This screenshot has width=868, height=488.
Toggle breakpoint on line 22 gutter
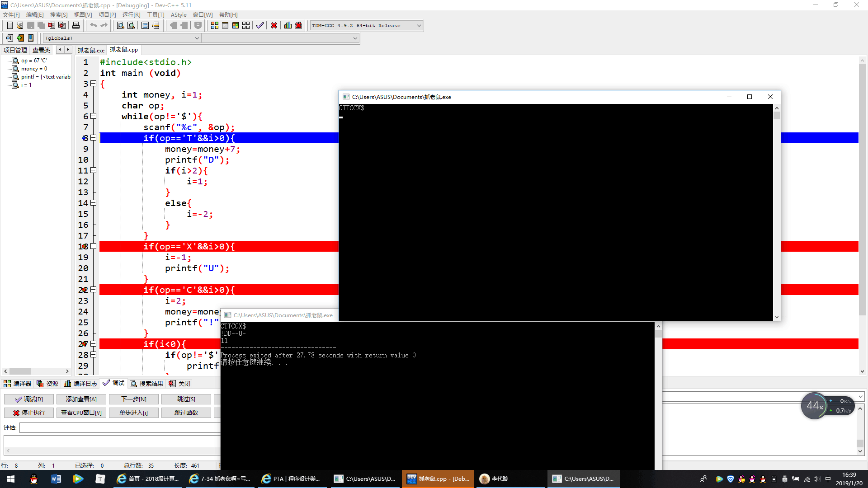pyautogui.click(x=84, y=290)
